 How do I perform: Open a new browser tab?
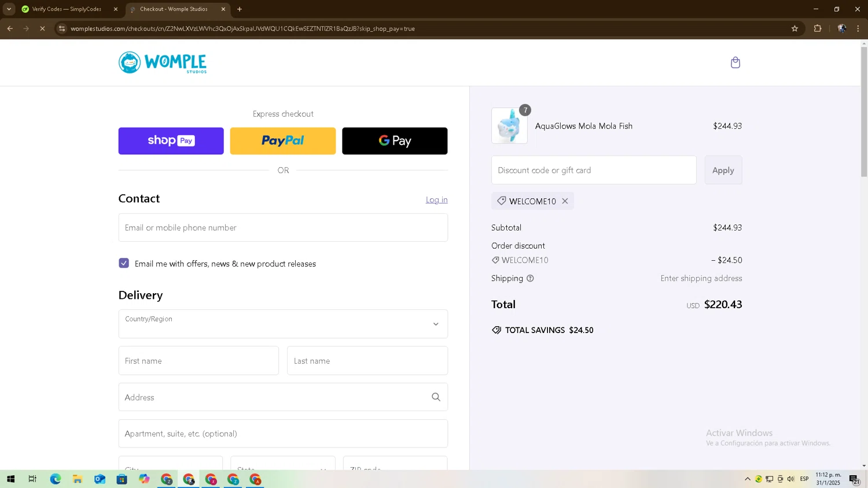click(x=240, y=9)
